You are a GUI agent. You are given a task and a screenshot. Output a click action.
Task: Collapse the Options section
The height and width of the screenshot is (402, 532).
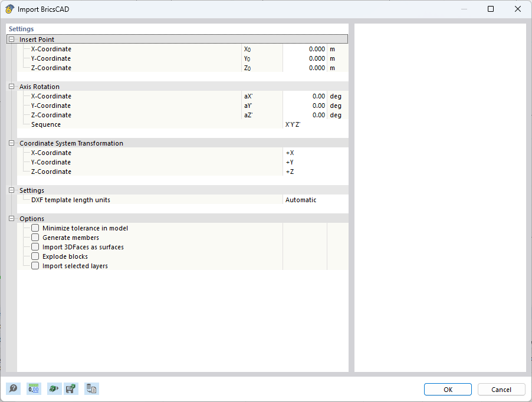[11, 219]
